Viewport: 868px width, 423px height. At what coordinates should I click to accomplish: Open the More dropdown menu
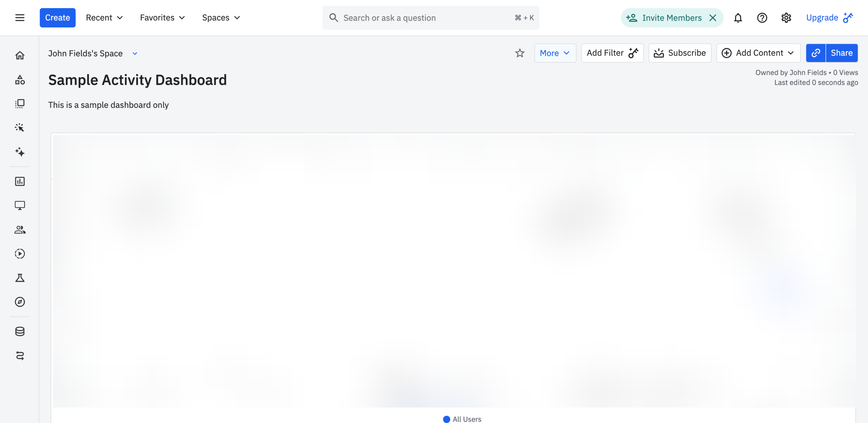[555, 53]
